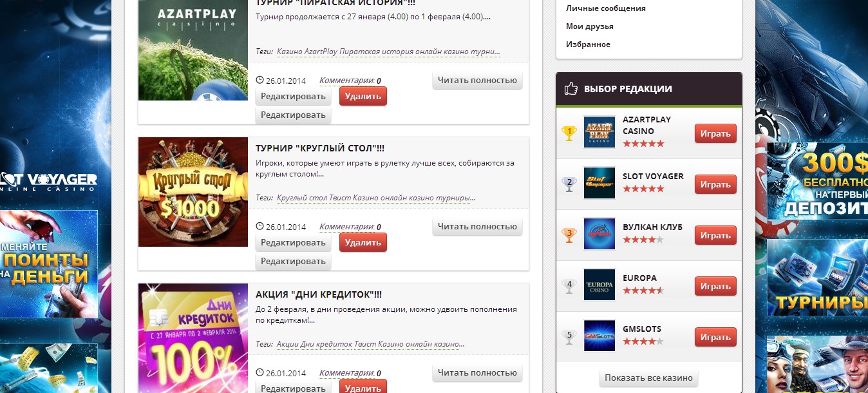Click the AzartPlay Casino logo icon
Image resolution: width=868 pixels, height=393 pixels.
[599, 132]
